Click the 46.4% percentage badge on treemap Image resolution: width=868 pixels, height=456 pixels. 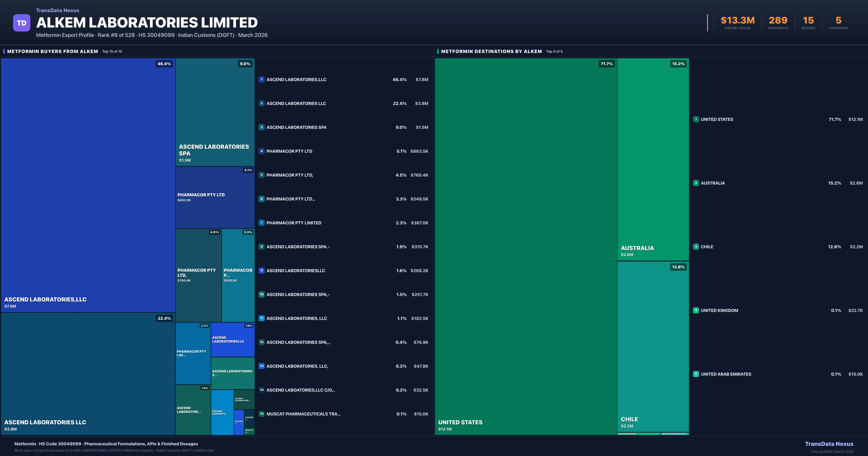(x=164, y=64)
